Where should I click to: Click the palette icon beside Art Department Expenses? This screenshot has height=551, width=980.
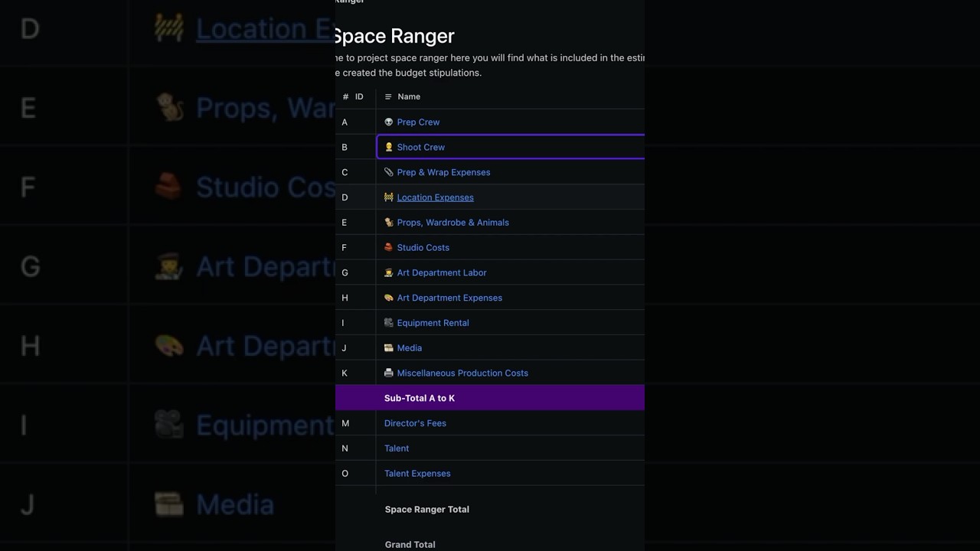tap(389, 298)
